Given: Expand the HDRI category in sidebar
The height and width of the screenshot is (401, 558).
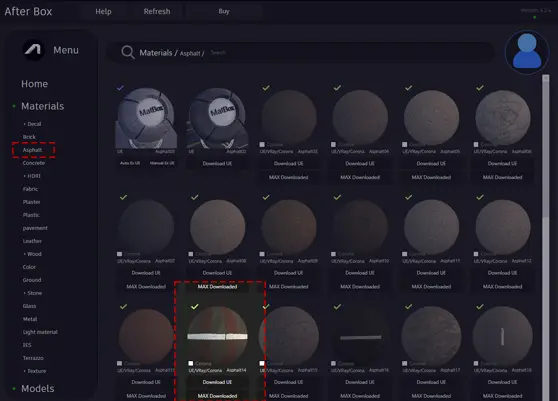Looking at the screenshot, I should tap(32, 176).
